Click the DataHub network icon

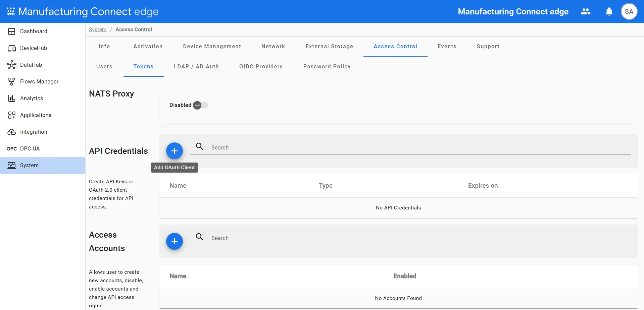[x=12, y=65]
